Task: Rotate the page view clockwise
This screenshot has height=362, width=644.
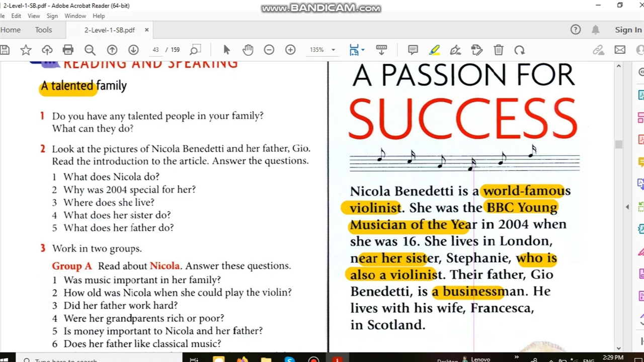Action: 519,50
